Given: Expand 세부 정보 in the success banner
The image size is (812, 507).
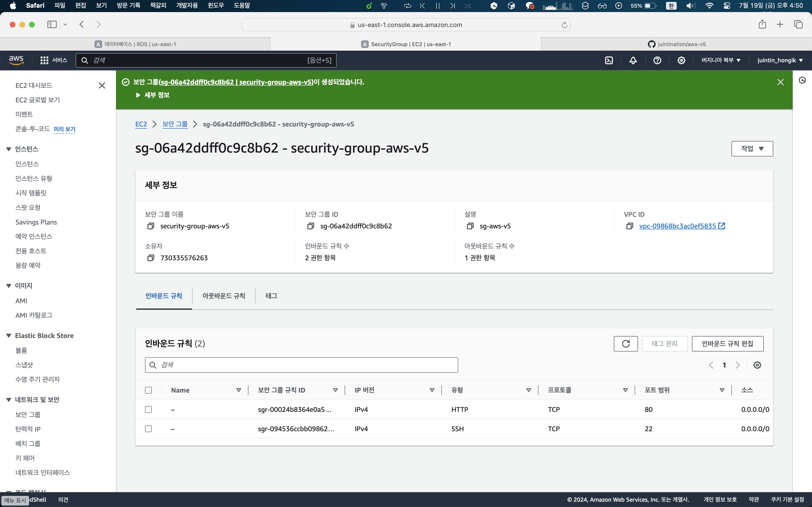Looking at the screenshot, I should point(153,95).
